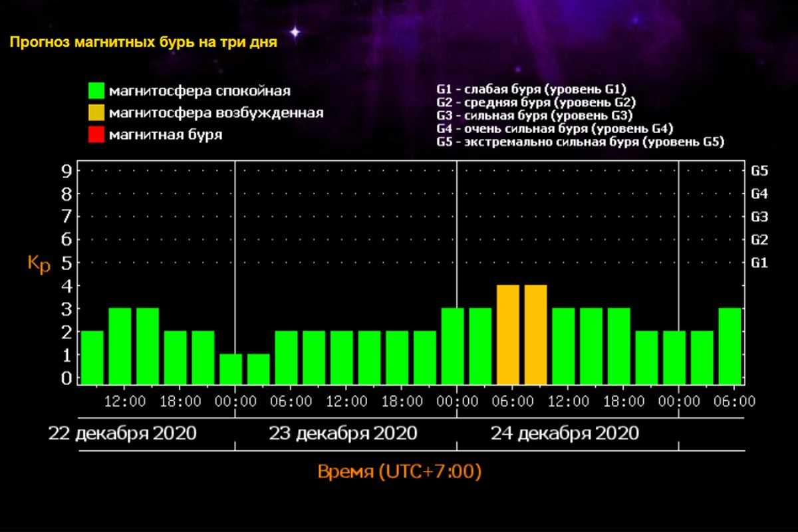Viewport: 798px width, 532px height.
Task: Click the 'G3' label on the right axis
Action: pos(759,217)
